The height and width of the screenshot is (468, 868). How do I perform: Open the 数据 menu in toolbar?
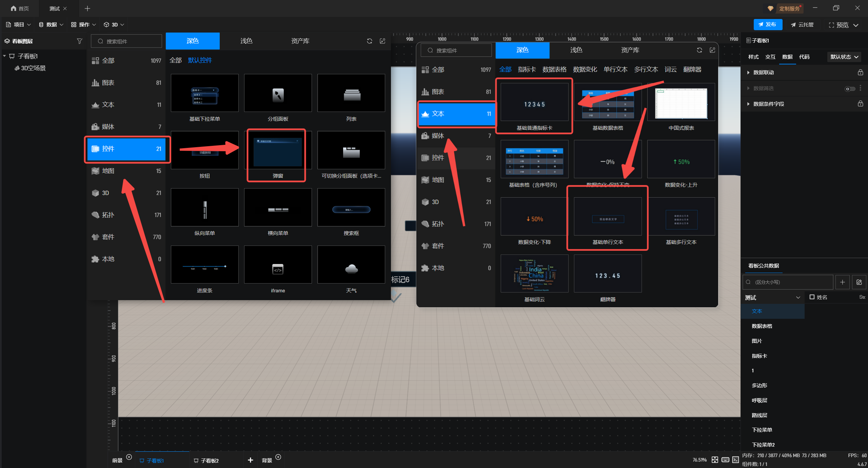(x=51, y=24)
